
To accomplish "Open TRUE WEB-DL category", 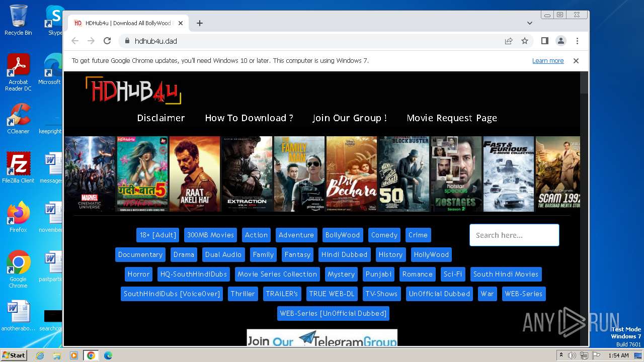I will (332, 294).
